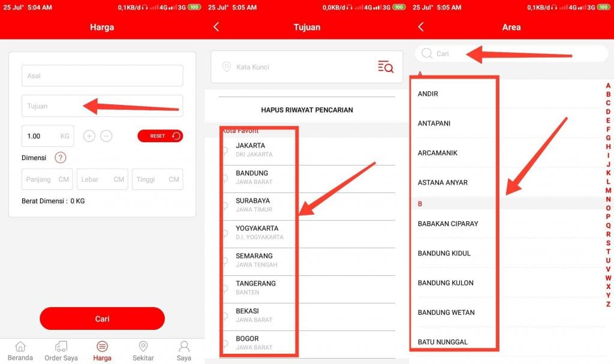Select SURABAYA, Jawa Timur
The width and height of the screenshot is (614, 364).
tap(307, 205)
